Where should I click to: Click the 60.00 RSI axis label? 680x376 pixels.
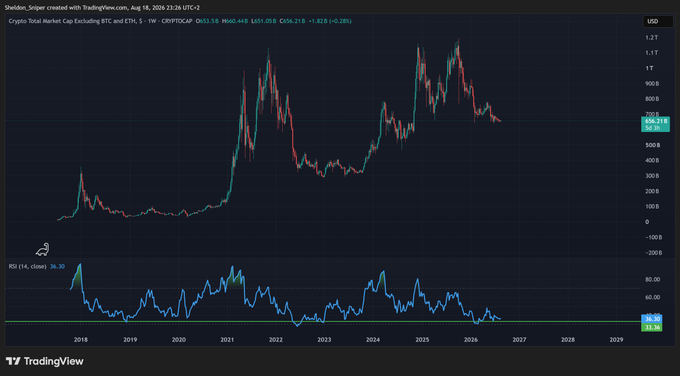point(652,298)
